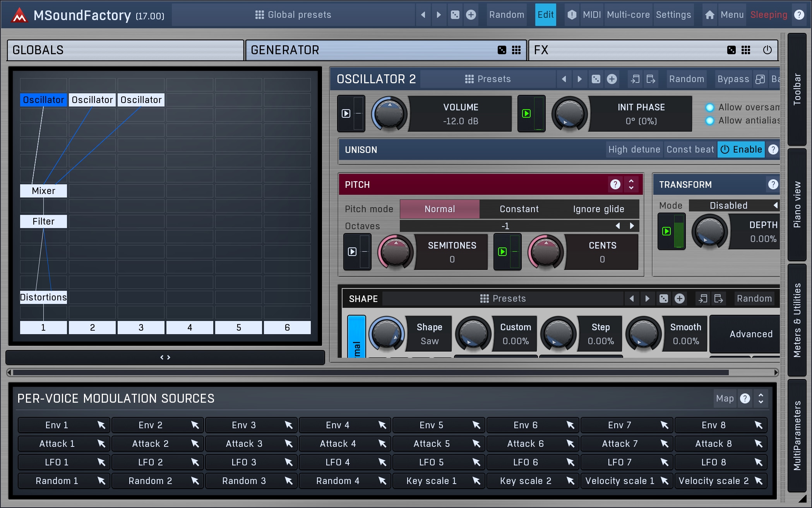Collapse the Per-Voice Modulation Sources panel
The image size is (812, 508).
click(761, 398)
